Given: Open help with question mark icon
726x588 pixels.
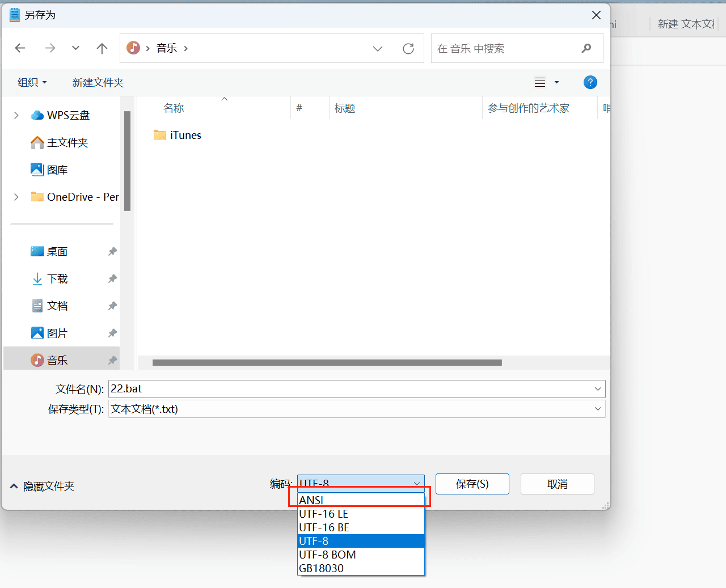Looking at the screenshot, I should coord(590,82).
